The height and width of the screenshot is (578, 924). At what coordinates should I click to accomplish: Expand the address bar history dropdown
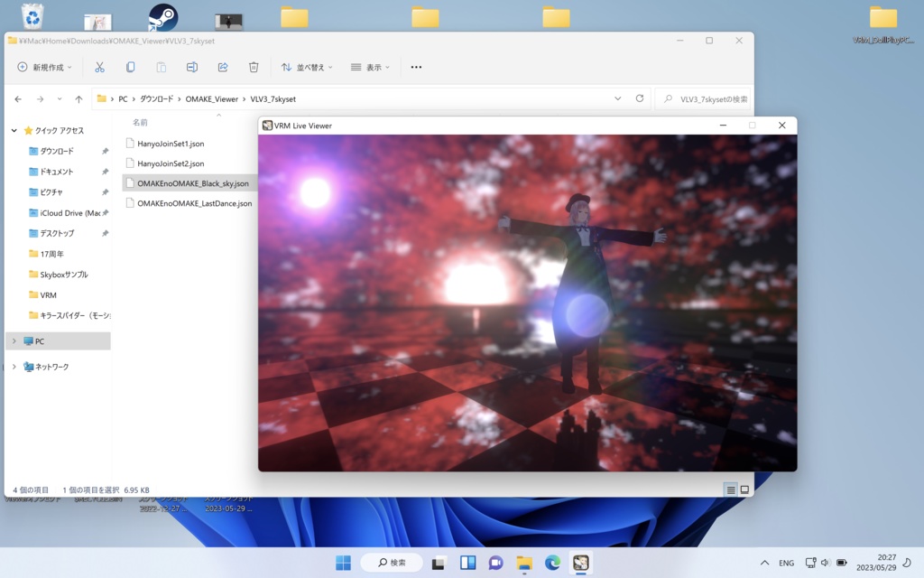tap(617, 99)
